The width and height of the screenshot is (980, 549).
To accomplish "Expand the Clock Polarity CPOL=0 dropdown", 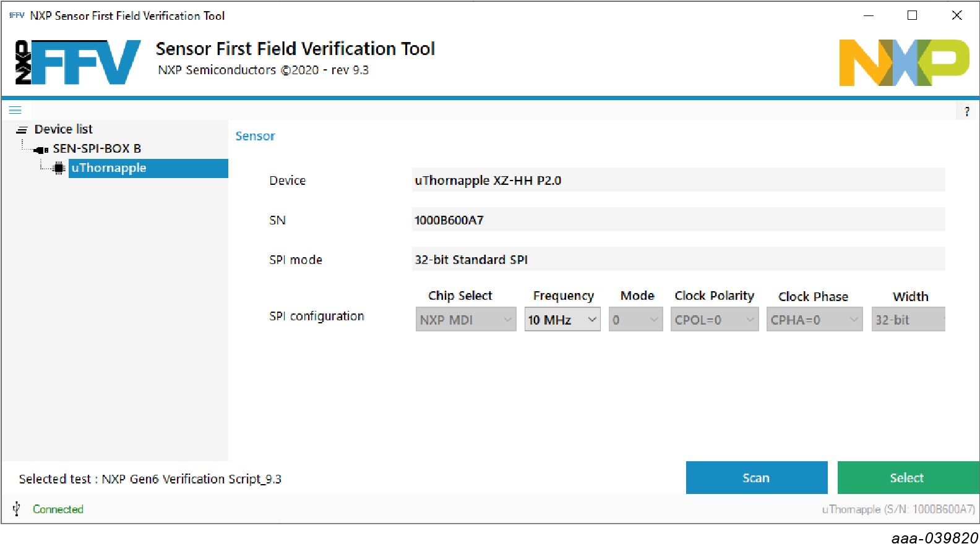I will click(x=714, y=320).
